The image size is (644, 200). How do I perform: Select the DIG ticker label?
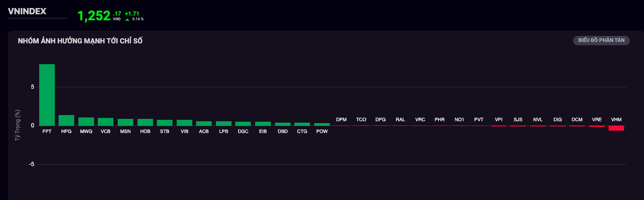(x=558, y=120)
